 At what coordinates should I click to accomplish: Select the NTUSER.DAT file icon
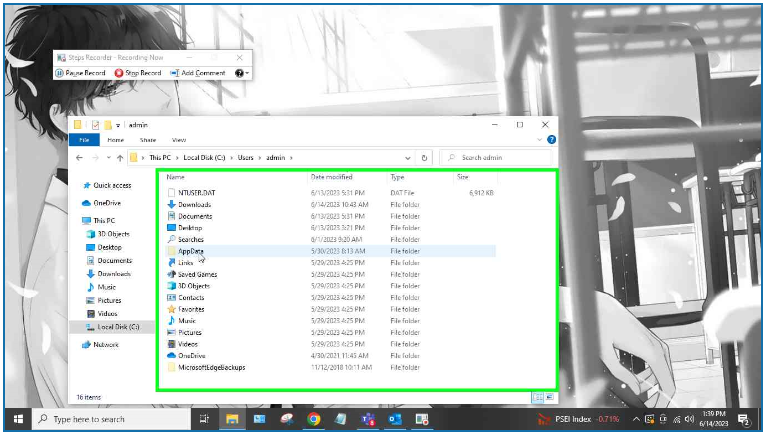pos(171,192)
